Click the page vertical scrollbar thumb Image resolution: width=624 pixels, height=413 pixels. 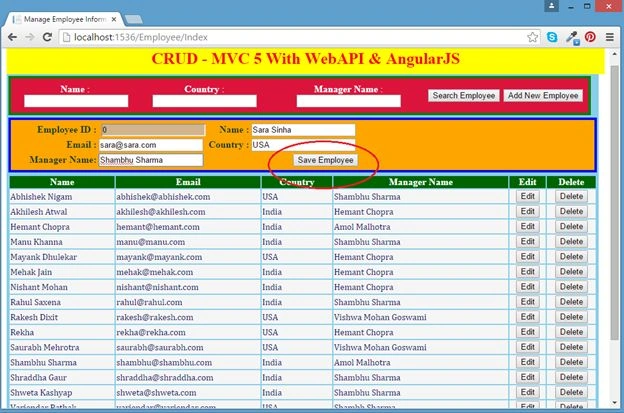coord(615,203)
